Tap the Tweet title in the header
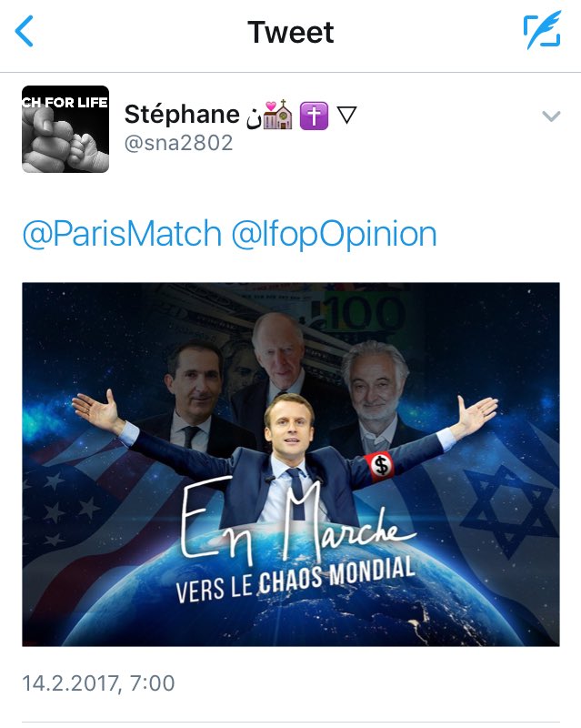The width and height of the screenshot is (581, 728). pyautogui.click(x=291, y=32)
